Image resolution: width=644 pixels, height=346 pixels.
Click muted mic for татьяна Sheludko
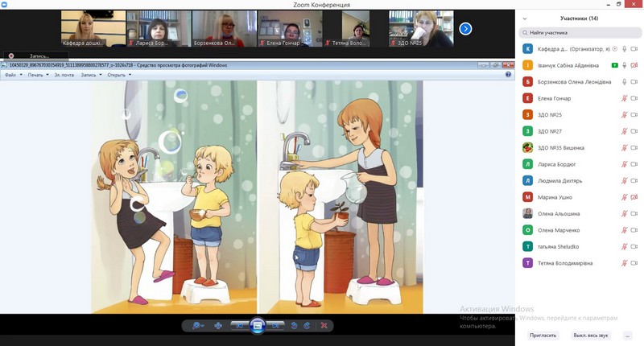pyautogui.click(x=625, y=246)
